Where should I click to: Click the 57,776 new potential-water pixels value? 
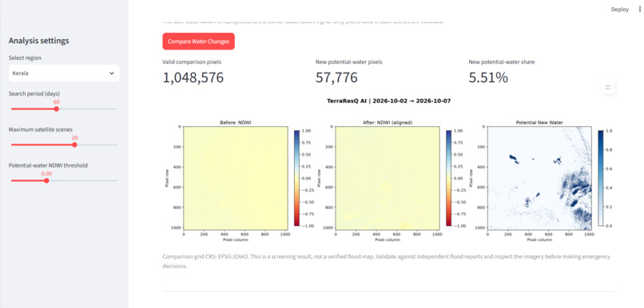click(x=336, y=77)
